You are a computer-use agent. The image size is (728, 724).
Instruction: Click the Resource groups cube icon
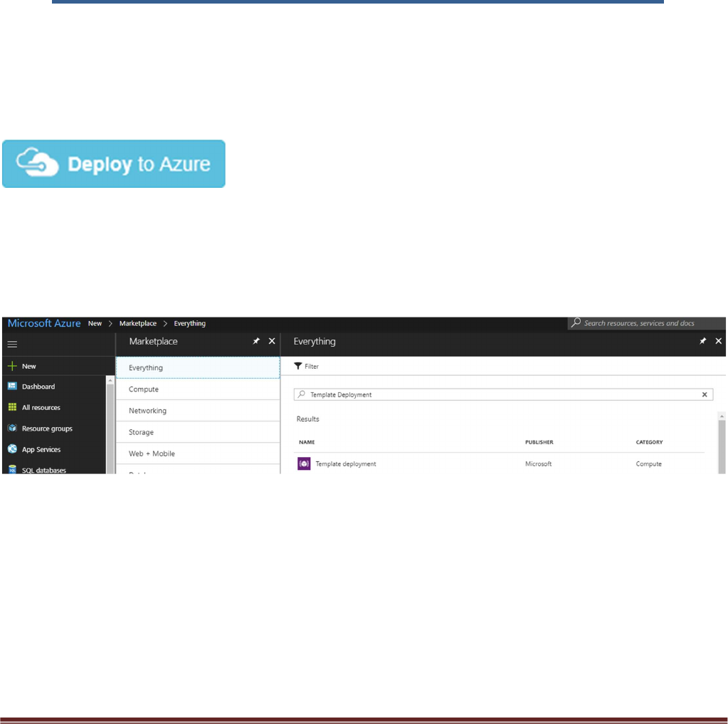pyautogui.click(x=13, y=428)
